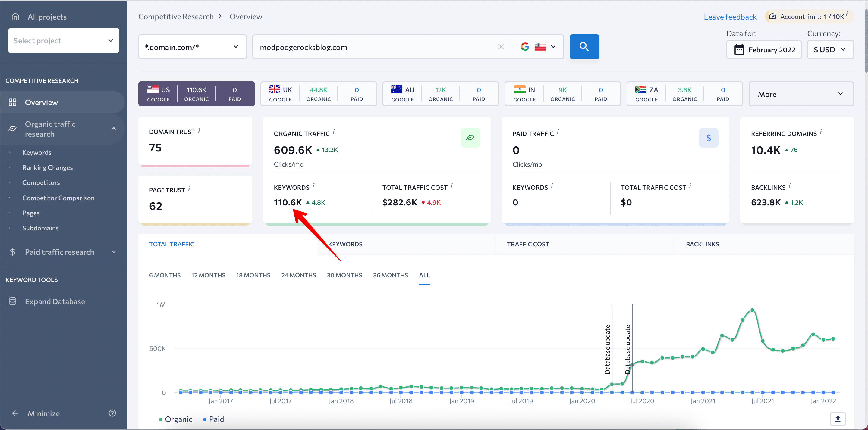Open Ranking Changes in the sidebar
Screen dimensions: 868x430
coord(48,168)
